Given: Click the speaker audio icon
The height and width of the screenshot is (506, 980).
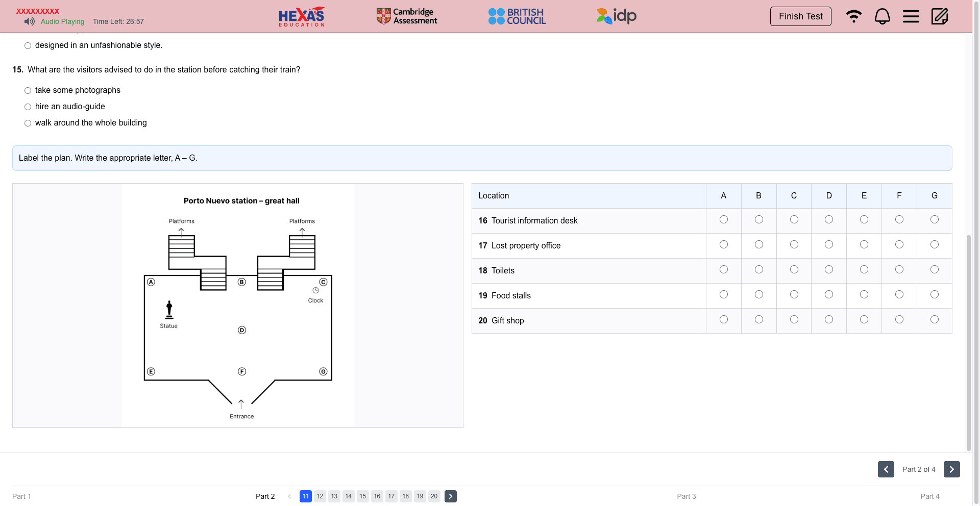Looking at the screenshot, I should tap(29, 21).
